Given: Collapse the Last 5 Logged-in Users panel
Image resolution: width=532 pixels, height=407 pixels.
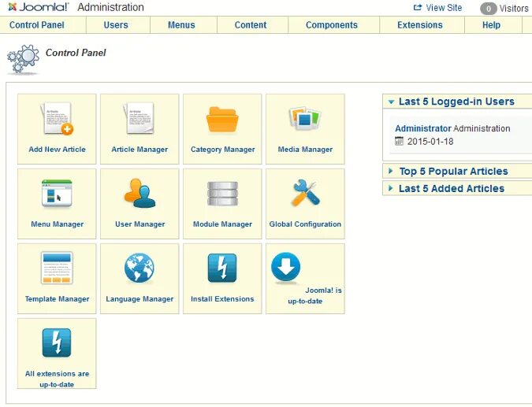Looking at the screenshot, I should pos(457,102).
